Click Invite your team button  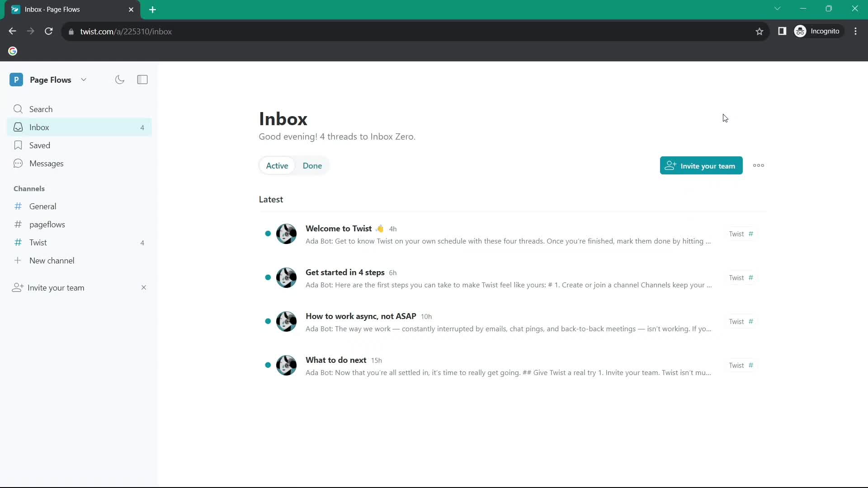click(701, 166)
